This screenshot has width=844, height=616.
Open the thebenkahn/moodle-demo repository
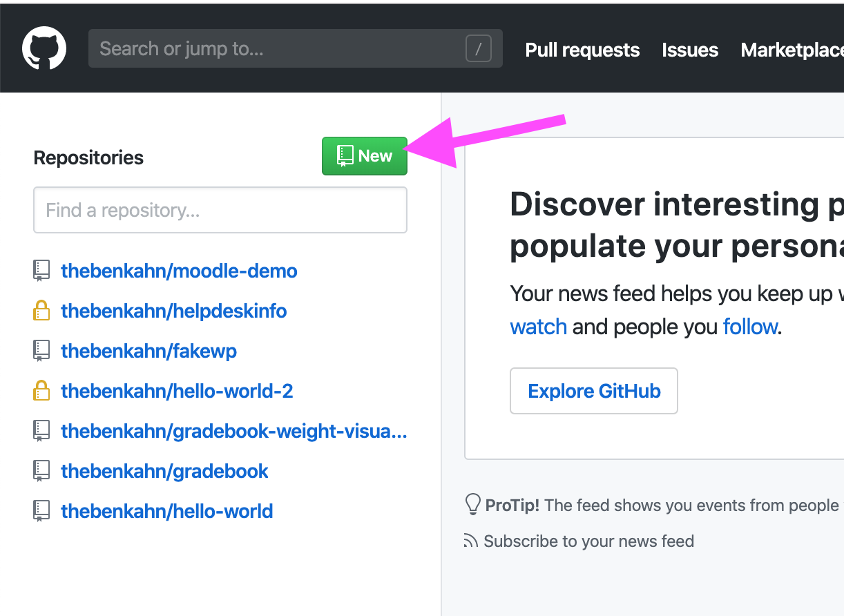click(x=180, y=271)
